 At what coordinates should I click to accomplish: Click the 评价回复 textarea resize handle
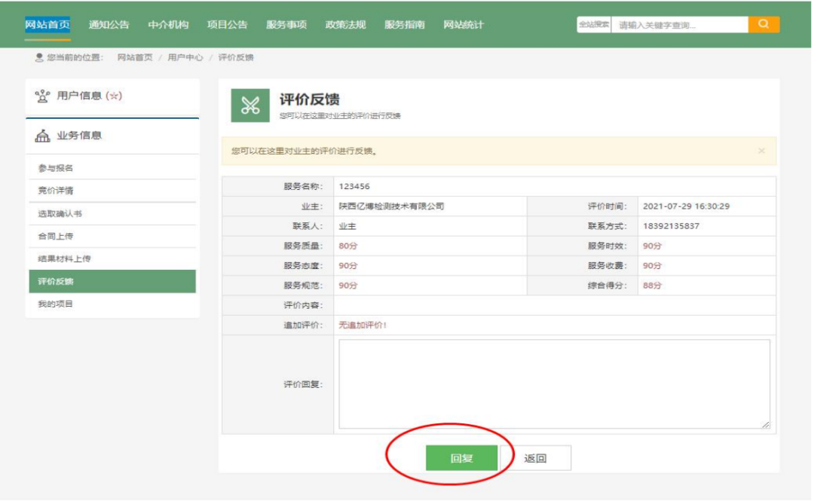[x=765, y=425]
